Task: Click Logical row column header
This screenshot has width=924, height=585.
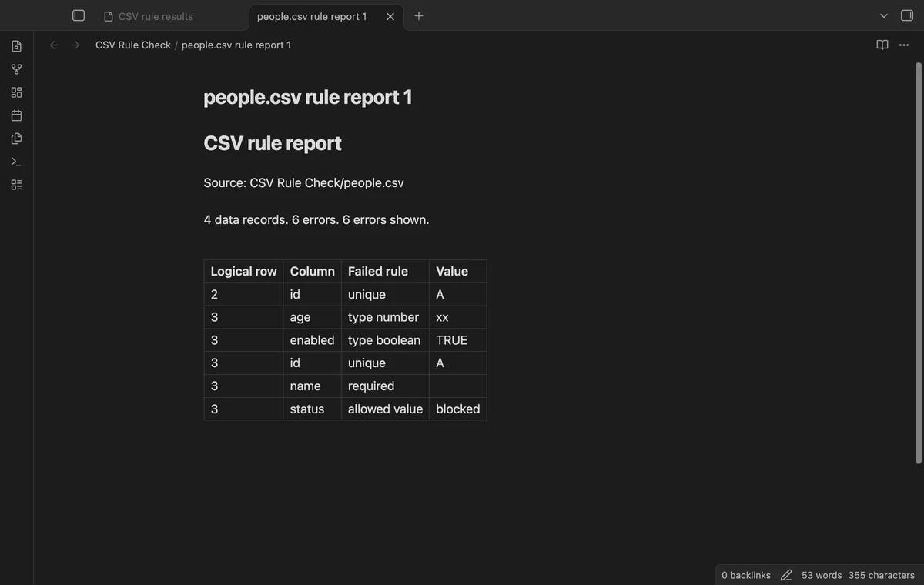Action: point(243,271)
